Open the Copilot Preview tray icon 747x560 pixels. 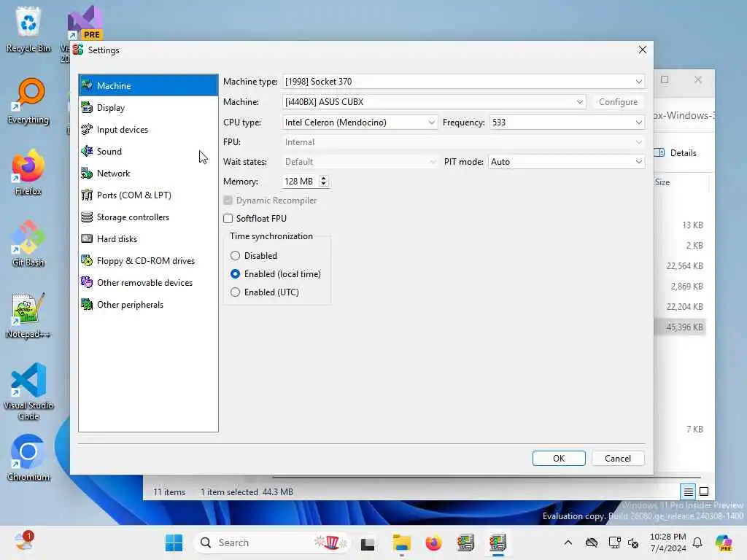(x=724, y=542)
